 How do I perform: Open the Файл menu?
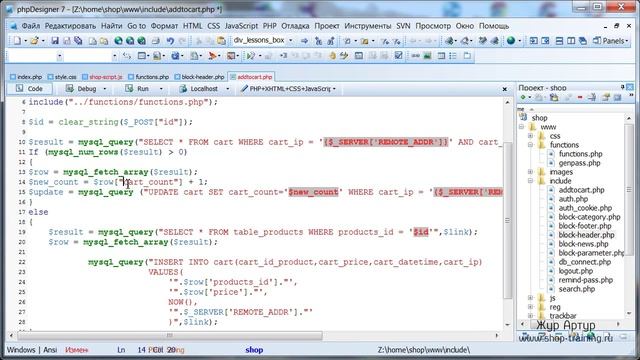(x=31, y=26)
